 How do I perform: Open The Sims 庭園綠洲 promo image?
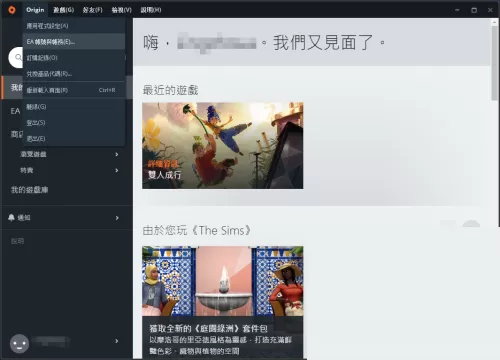click(223, 281)
